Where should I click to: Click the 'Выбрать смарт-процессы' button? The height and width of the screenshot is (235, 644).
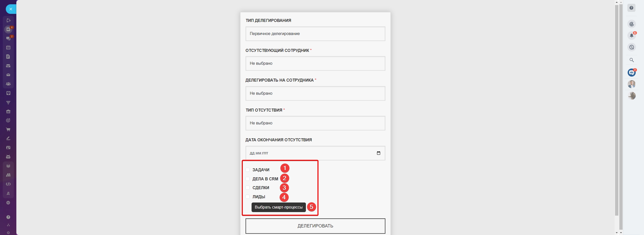278,207
